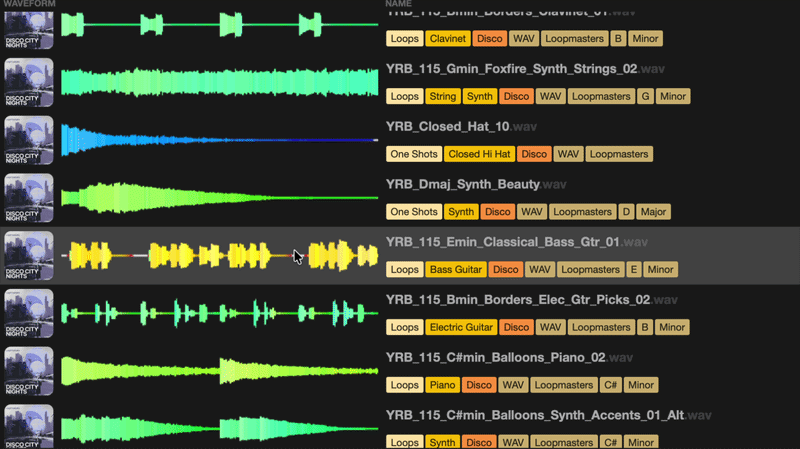Click the Major tag on the Synth_Beauty row

pyautogui.click(x=653, y=212)
